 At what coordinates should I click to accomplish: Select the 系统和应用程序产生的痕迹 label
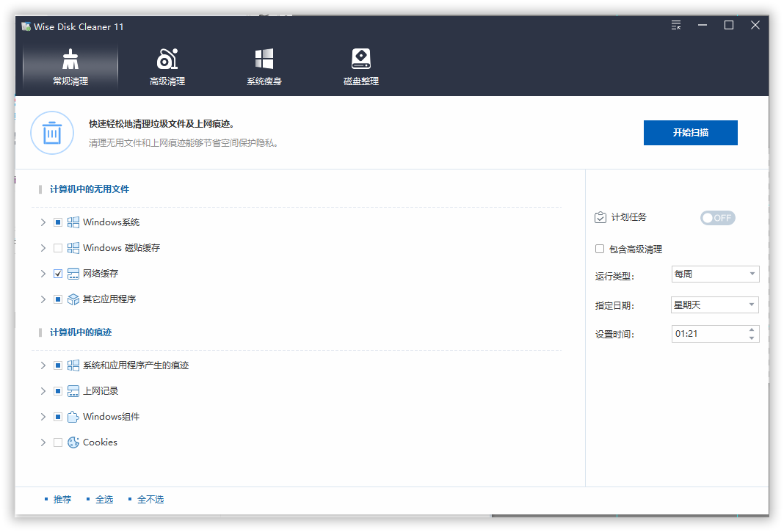(136, 365)
